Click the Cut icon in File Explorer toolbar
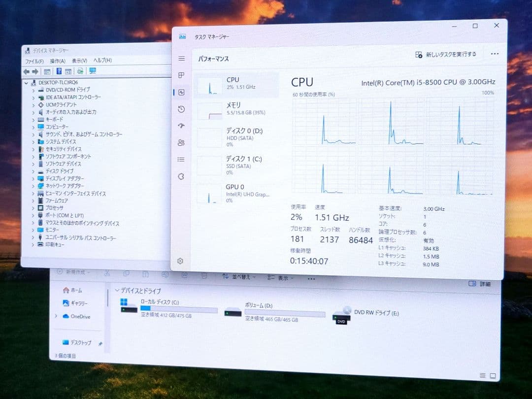Viewport: 532px width, 399px height. 107,275
